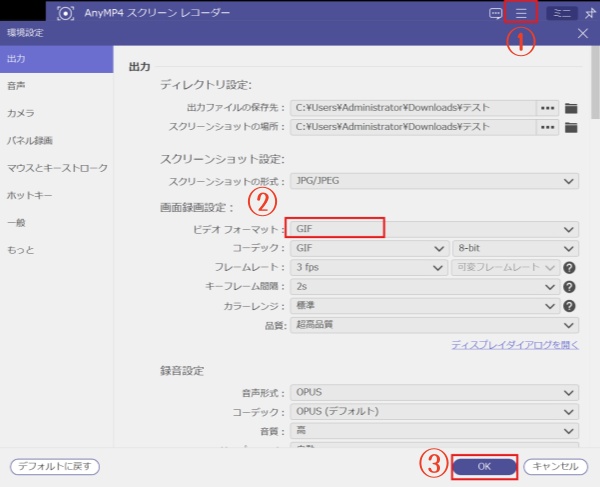Screen dimensions: 600x487
Task: Expand the ビデオフォーマット GIF dropdown
Action: tap(434, 229)
